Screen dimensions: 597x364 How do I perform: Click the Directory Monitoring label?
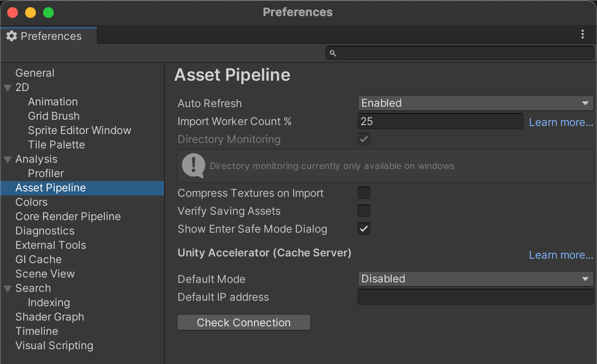[x=229, y=139]
